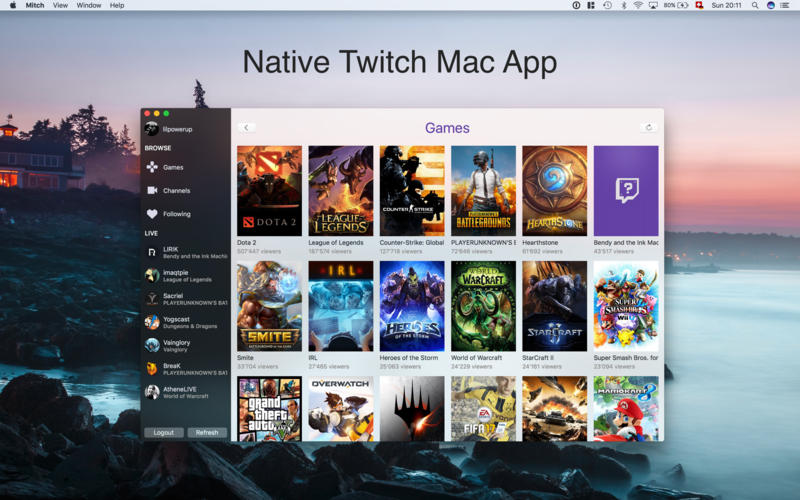Click the "Dota 2" title text
Viewport: 800px width, 500px height.
coord(246,243)
